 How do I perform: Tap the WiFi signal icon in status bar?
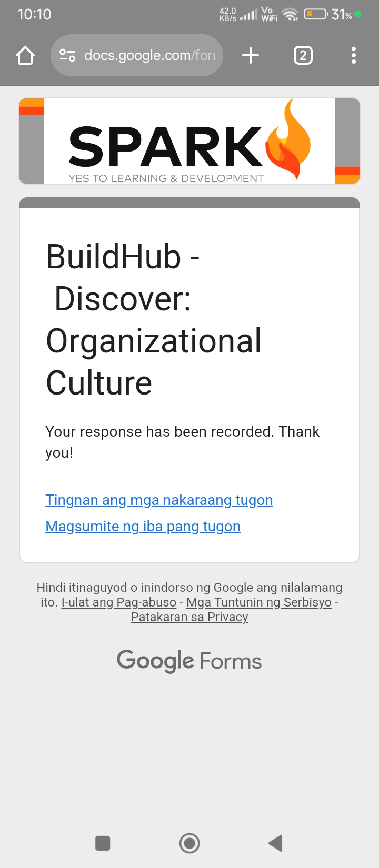[x=290, y=15]
